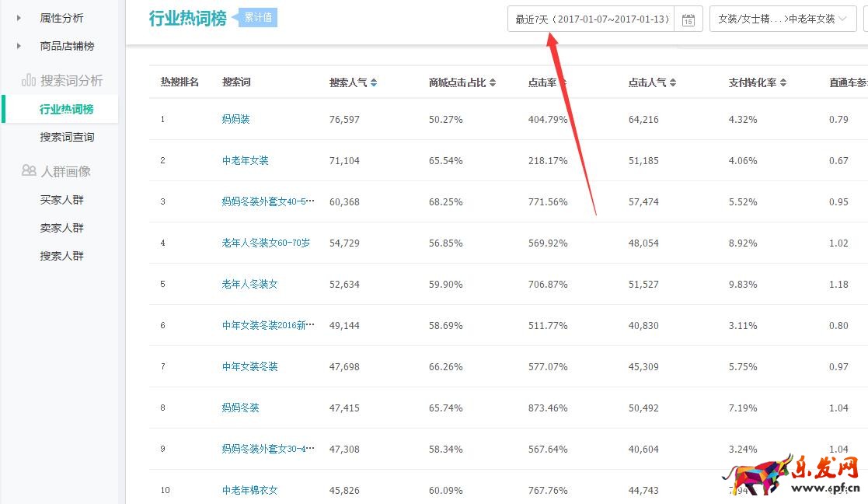
Task: Click the 老年人冬装女60-70岁 keyword link
Action: pos(265,243)
